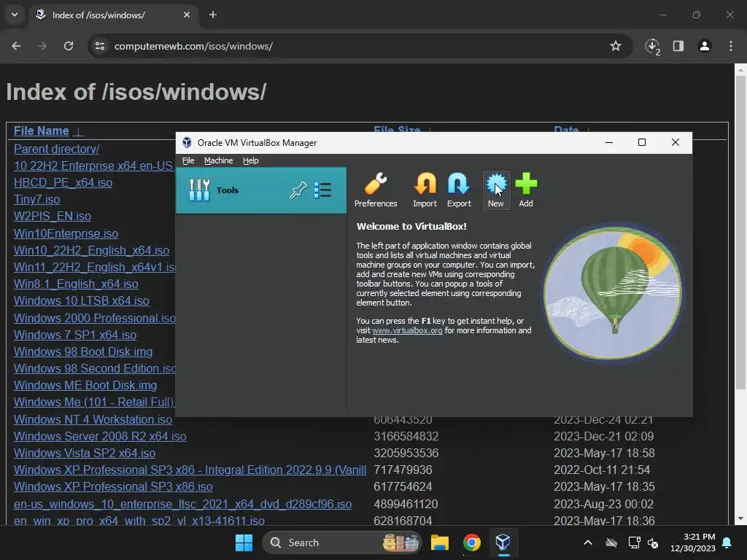Screen dimensions: 747x560
Task: Click the VirtualBox logo in title bar
Action: tap(187, 142)
